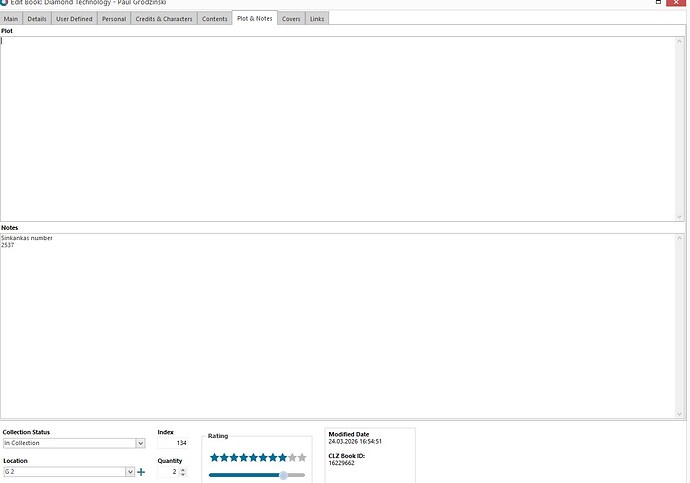The height and width of the screenshot is (483, 690).
Task: Click Notes scrollbar down arrow
Action: click(679, 414)
